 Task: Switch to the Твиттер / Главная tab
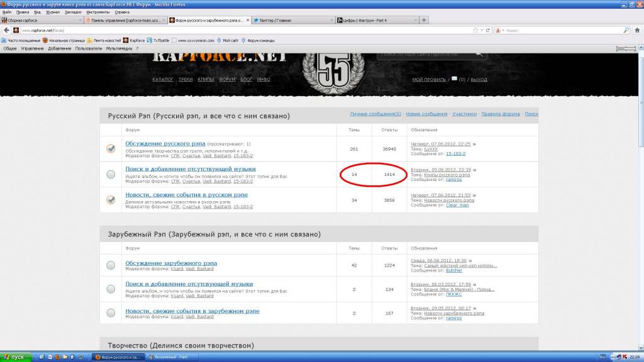pyautogui.click(x=292, y=19)
